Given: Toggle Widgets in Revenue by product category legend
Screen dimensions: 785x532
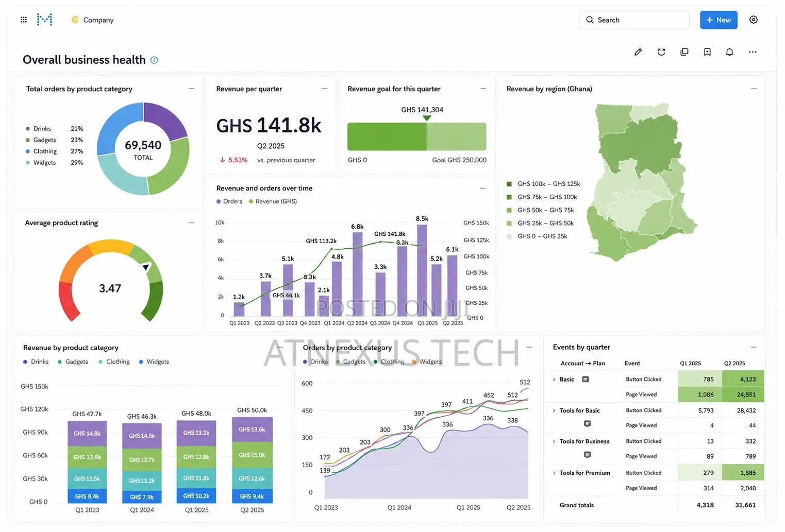Looking at the screenshot, I should tap(154, 362).
